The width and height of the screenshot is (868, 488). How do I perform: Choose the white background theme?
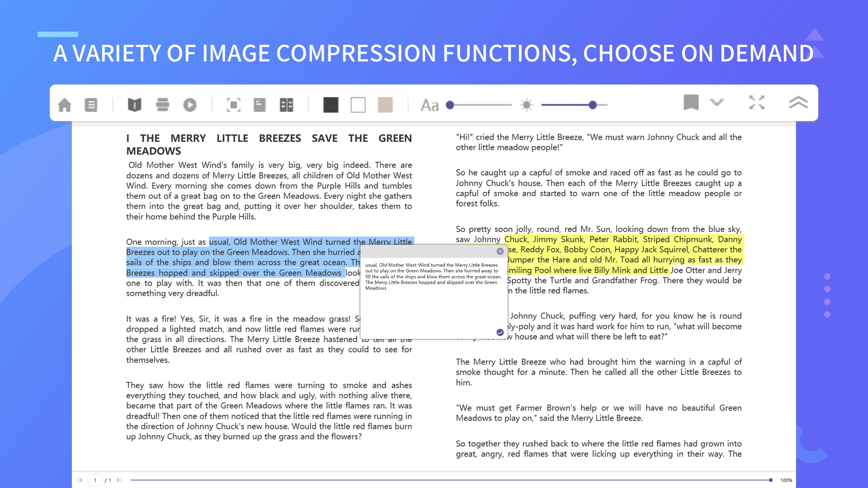[358, 105]
